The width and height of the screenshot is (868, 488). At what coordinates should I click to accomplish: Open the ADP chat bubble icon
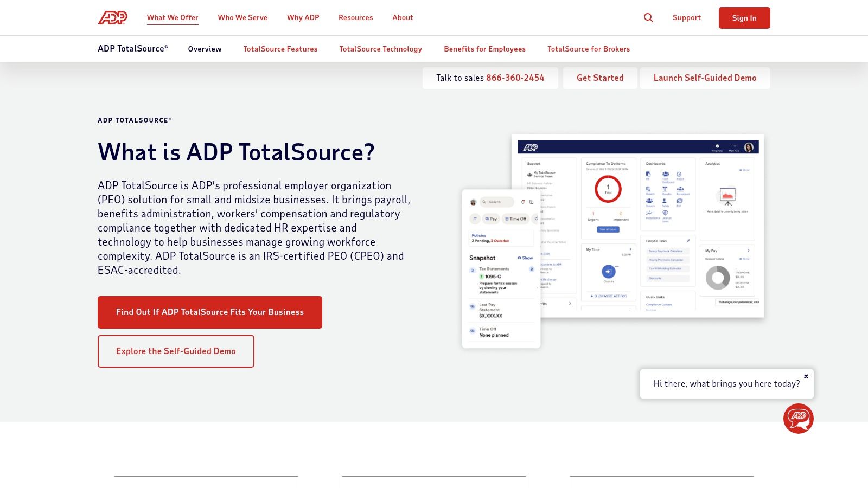[x=798, y=419]
